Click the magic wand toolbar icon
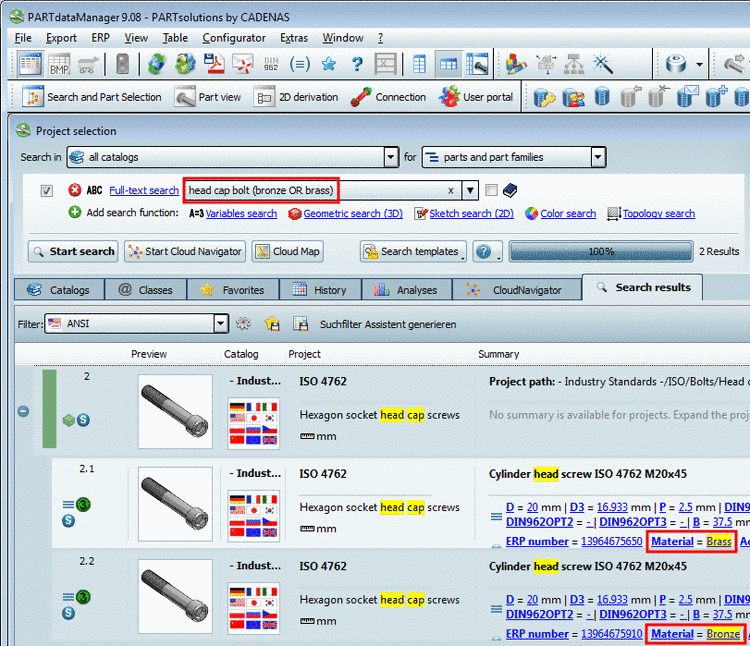 pos(603,64)
